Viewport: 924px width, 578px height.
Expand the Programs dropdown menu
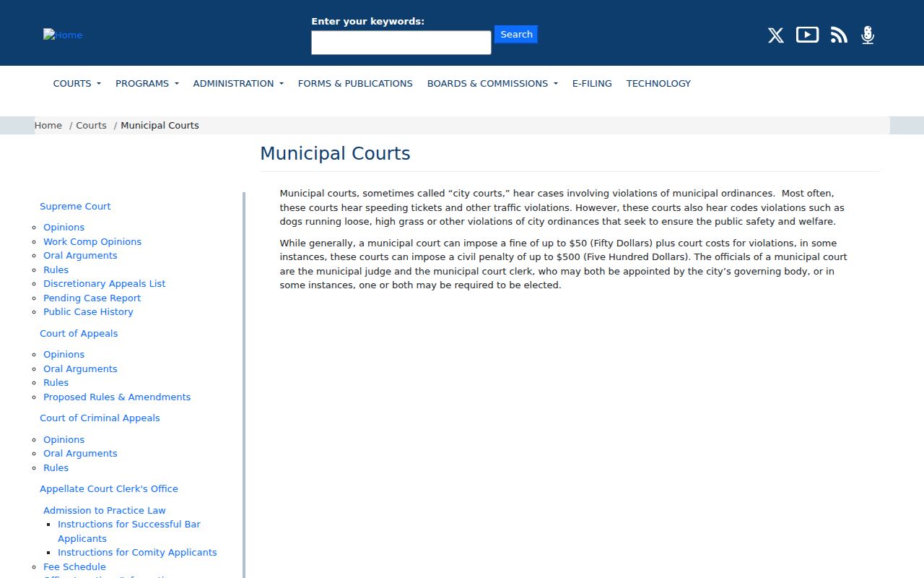click(147, 83)
